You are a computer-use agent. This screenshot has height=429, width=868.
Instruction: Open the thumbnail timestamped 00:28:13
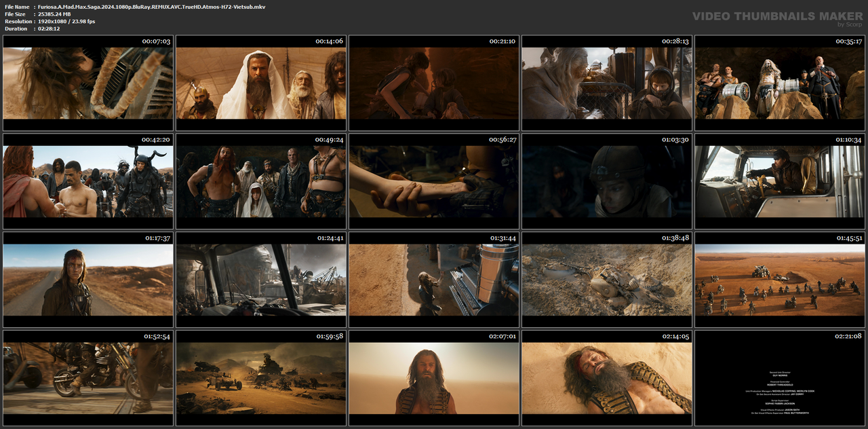[607, 83]
